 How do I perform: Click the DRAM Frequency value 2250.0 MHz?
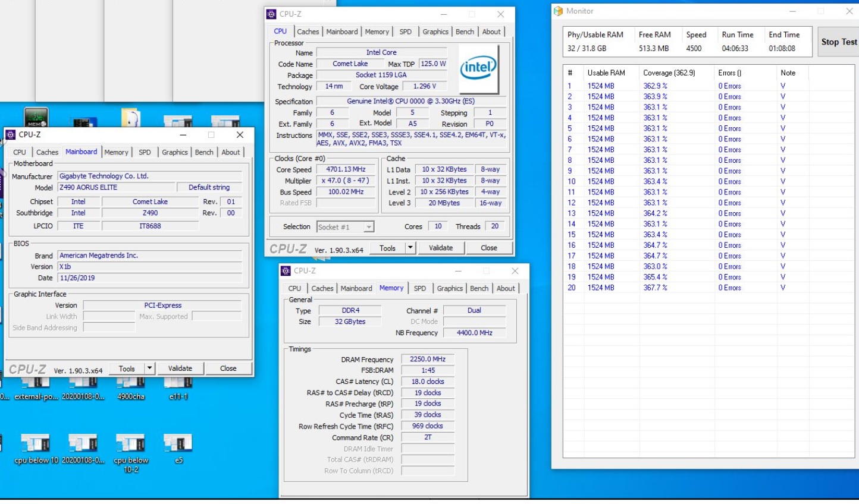pyautogui.click(x=428, y=360)
